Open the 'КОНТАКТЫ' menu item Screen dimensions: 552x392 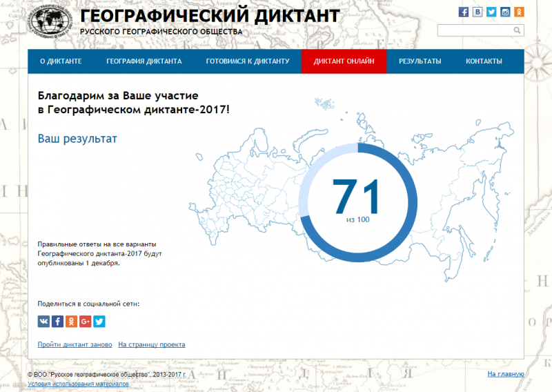[484, 61]
